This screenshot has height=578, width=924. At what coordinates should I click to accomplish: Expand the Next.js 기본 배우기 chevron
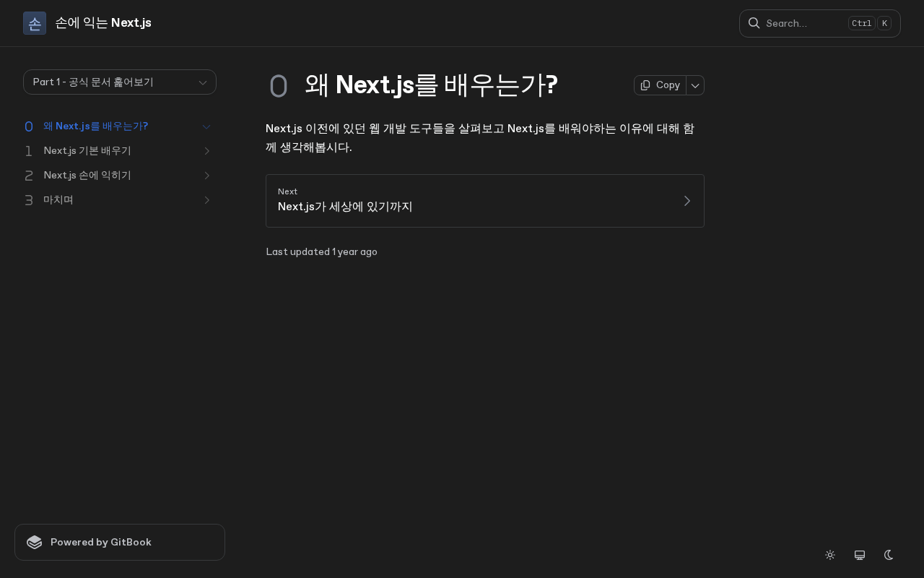[206, 151]
